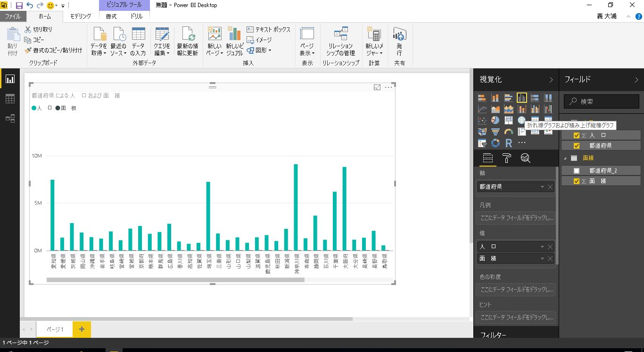Image resolution: width=644 pixels, height=352 pixels.
Task: Collapse the 面積 table in fields list
Action: tap(565, 158)
